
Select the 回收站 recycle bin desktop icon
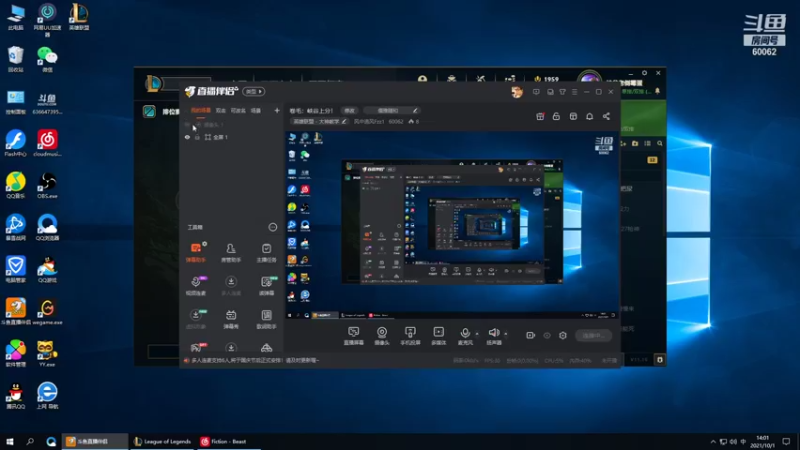tap(15, 59)
